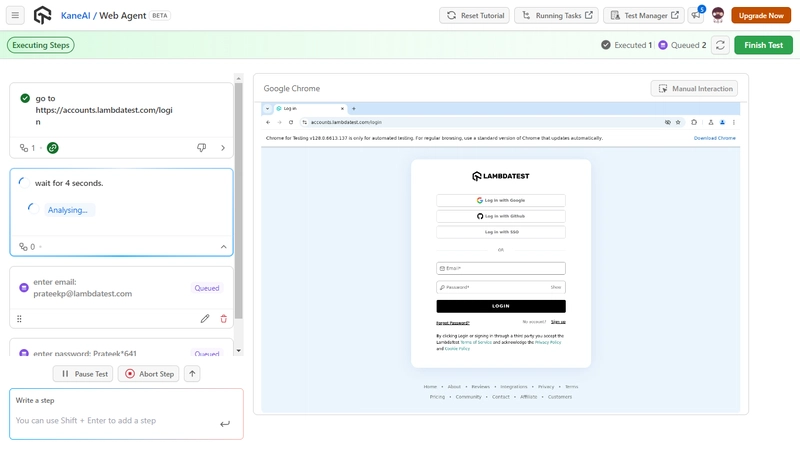Screen dimensions: 800x449
Task: Click Sign up link
Action: click(558, 322)
